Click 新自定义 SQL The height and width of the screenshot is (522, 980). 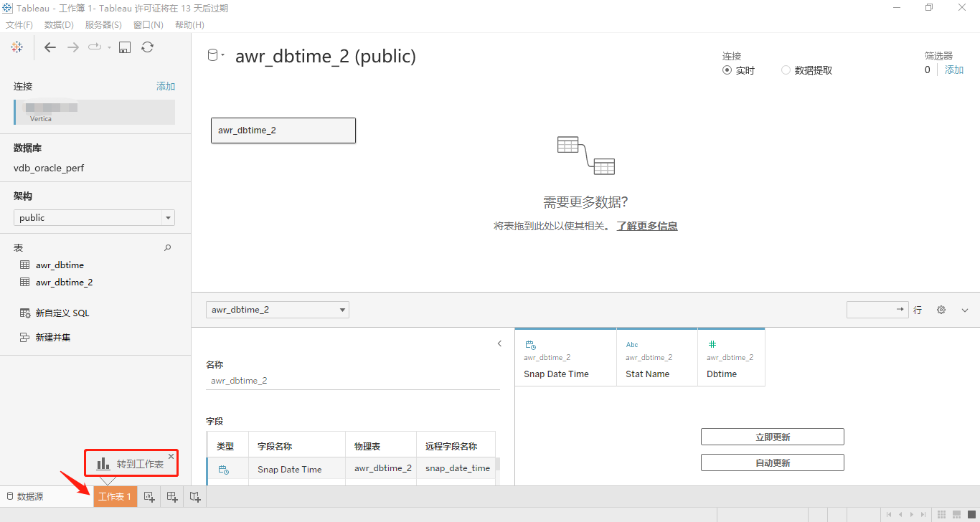coord(62,313)
